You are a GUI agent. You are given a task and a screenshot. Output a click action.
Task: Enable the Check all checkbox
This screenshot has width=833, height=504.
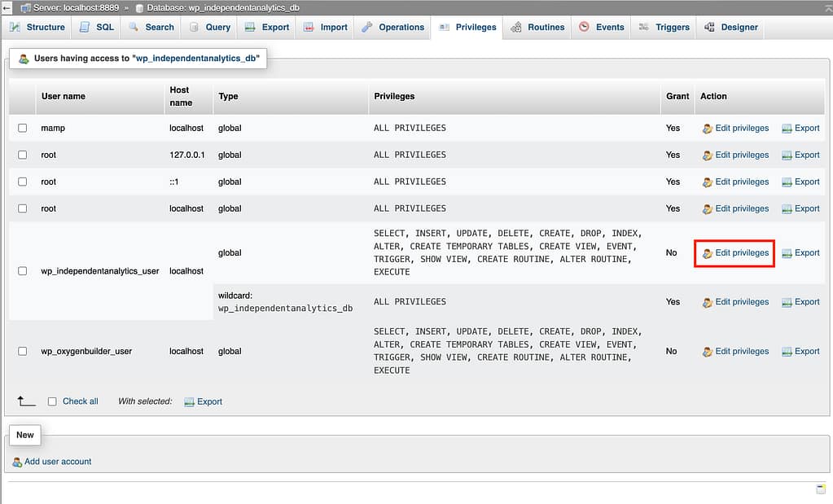click(x=52, y=401)
